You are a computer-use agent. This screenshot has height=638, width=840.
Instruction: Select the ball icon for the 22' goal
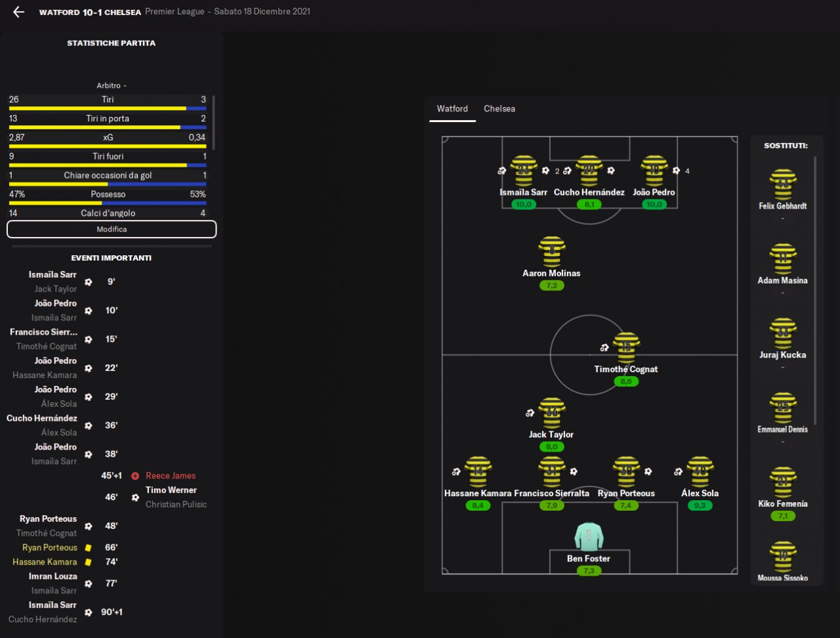(x=89, y=368)
